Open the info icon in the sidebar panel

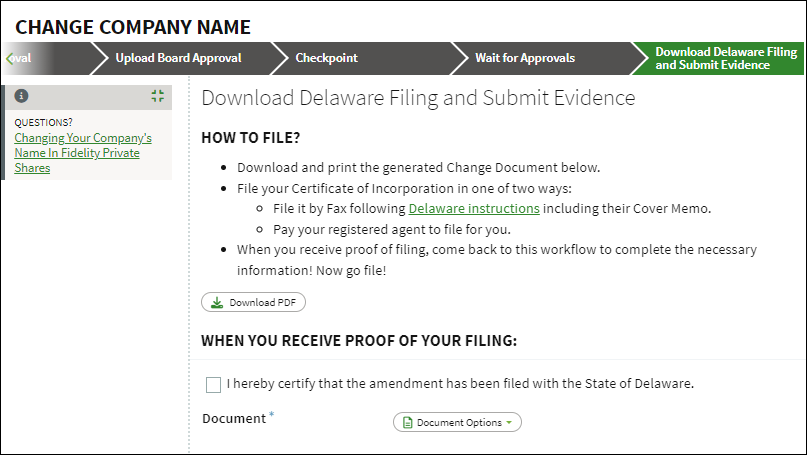pos(21,96)
